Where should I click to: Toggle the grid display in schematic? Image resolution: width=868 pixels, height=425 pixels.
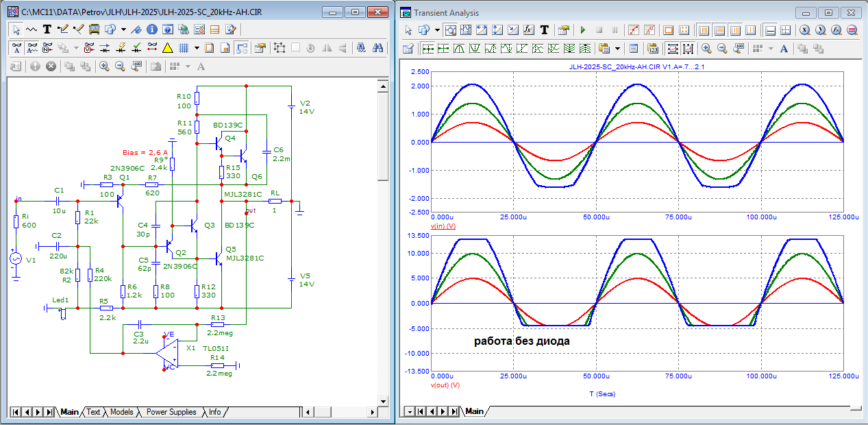[184, 48]
